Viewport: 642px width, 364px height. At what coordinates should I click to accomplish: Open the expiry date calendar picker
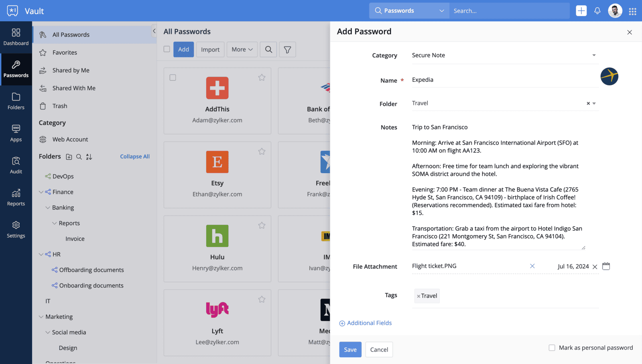point(606,266)
